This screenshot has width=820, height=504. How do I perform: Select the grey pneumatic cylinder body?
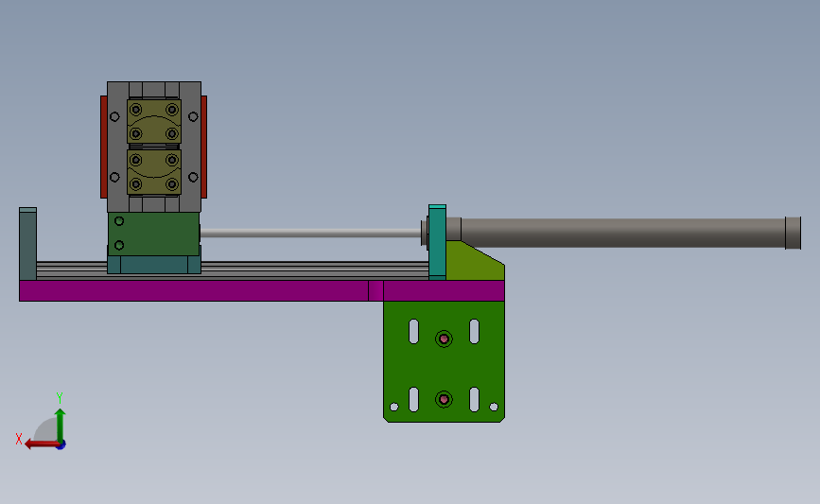pyautogui.click(x=622, y=233)
